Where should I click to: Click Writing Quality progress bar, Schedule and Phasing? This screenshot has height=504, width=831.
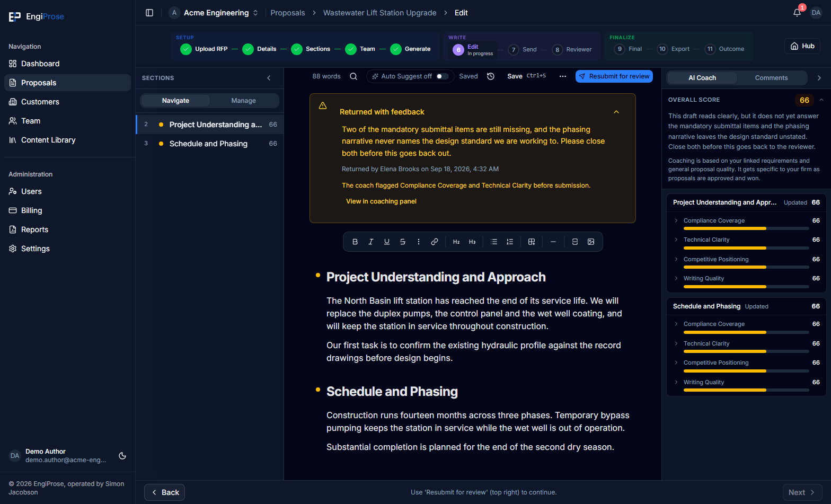tap(746, 390)
